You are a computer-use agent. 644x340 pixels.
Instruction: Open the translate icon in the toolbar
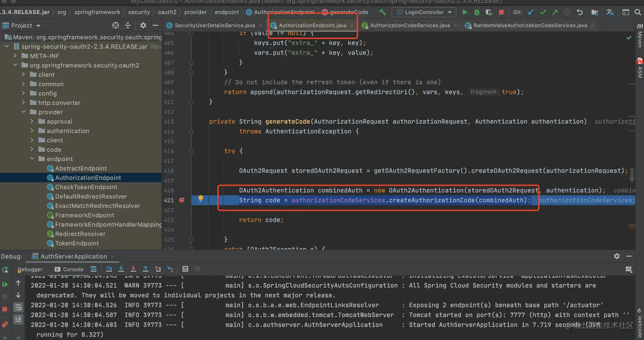[x=610, y=12]
